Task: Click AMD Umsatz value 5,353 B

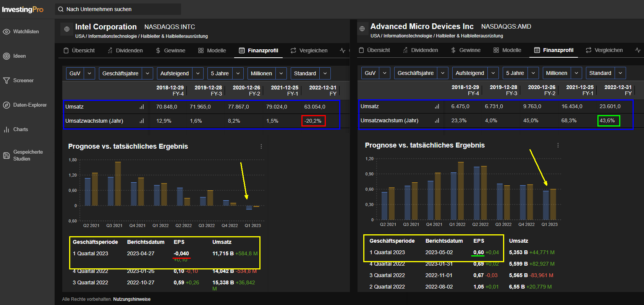Action: [518, 252]
